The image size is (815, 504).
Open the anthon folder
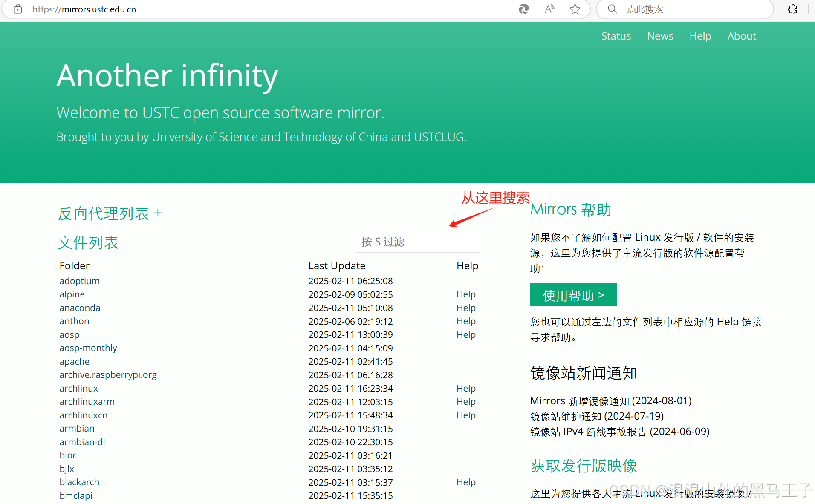74,321
